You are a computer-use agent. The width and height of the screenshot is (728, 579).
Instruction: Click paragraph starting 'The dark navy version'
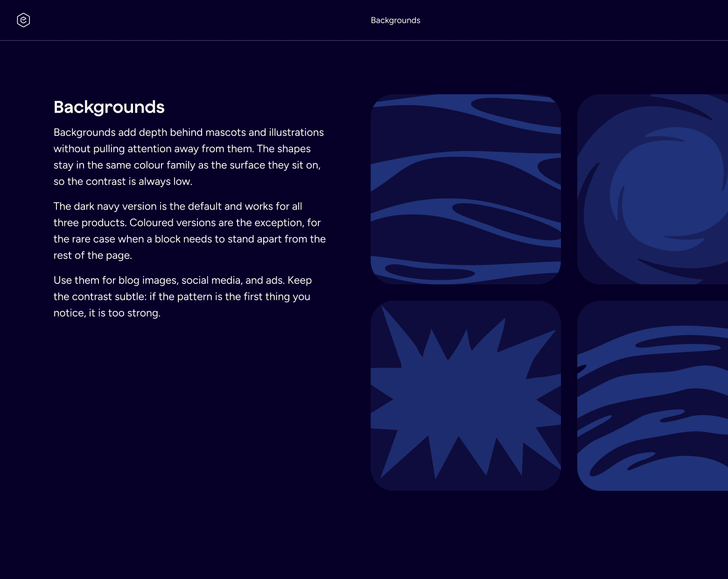tap(189, 231)
